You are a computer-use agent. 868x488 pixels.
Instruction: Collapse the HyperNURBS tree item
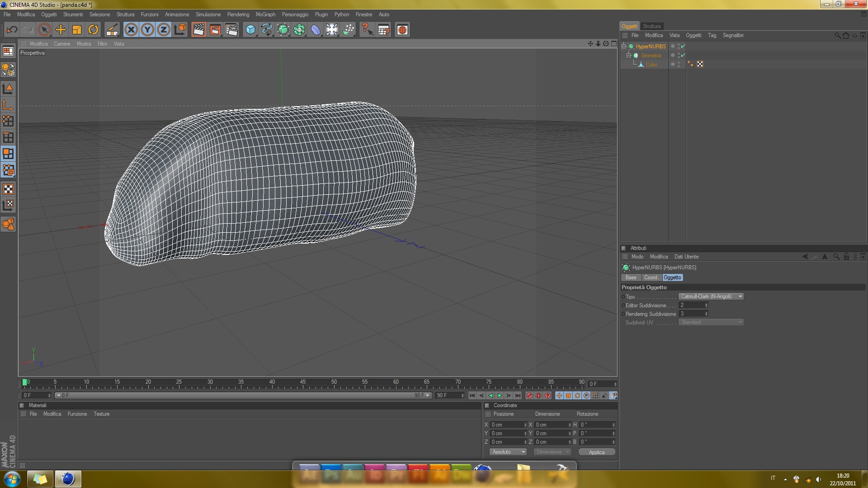(624, 46)
